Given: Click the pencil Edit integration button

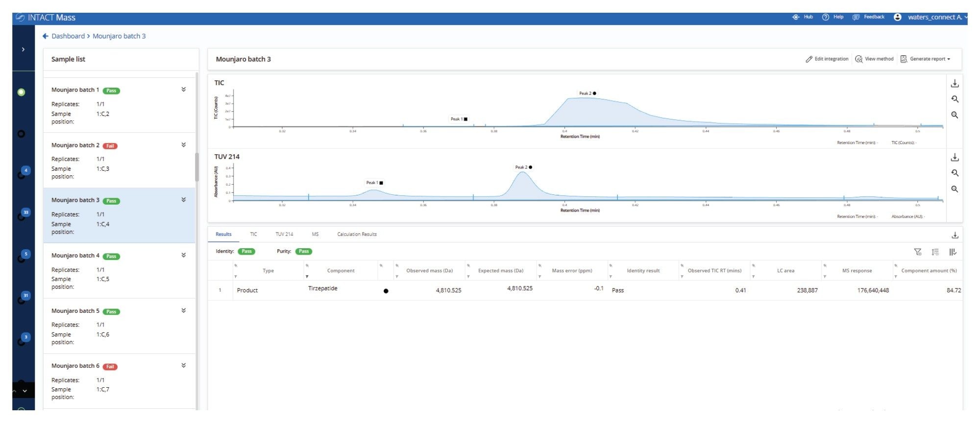Looking at the screenshot, I should pyautogui.click(x=827, y=59).
